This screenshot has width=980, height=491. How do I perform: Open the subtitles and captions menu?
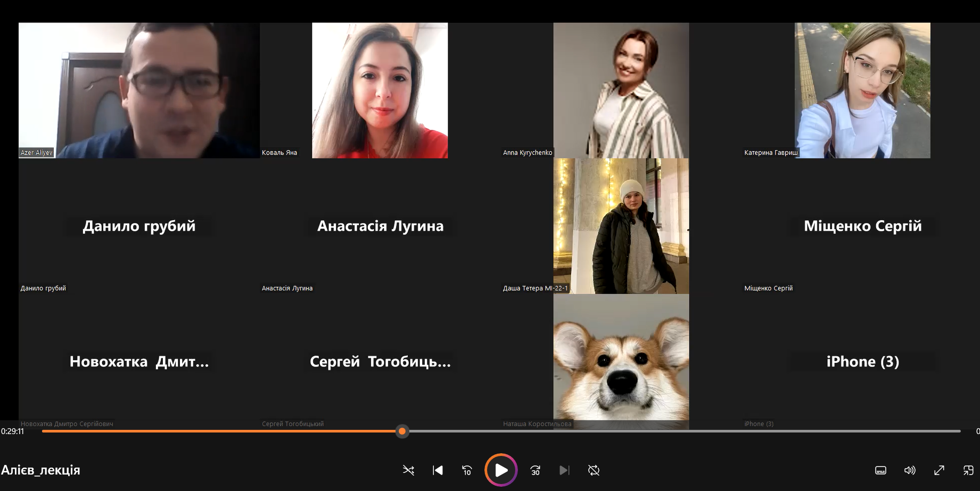[x=880, y=470]
